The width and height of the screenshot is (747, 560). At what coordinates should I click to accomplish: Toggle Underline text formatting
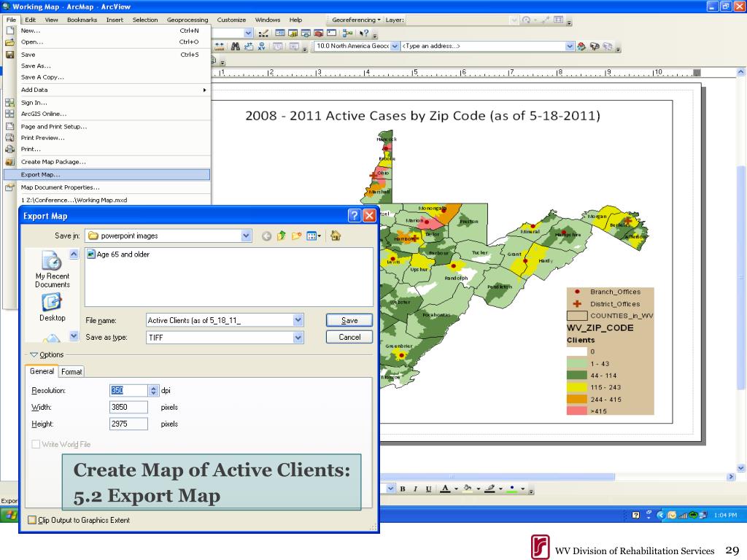tap(428, 489)
